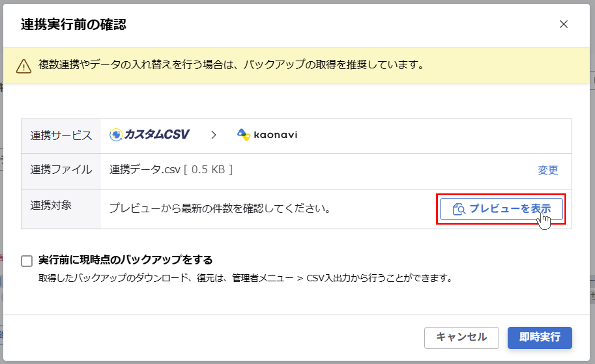The height and width of the screenshot is (364, 595).
Task: Click the 連携ファイル row label
Action: pos(61,169)
